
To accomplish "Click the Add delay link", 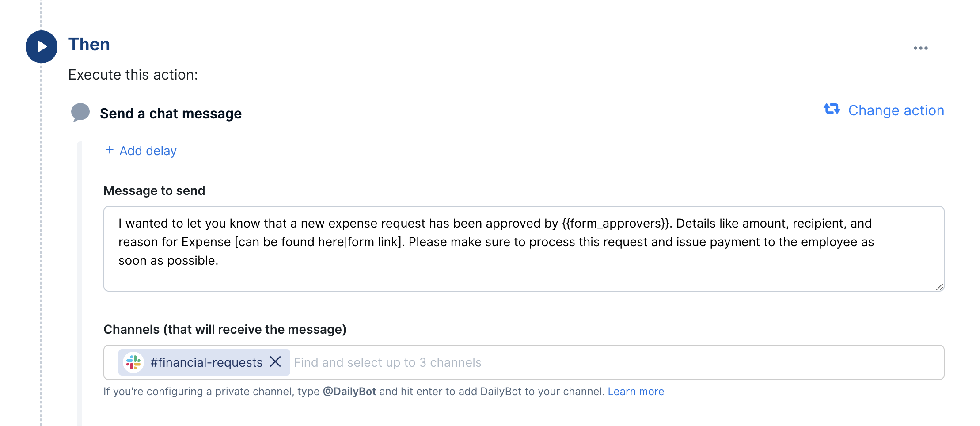I will coord(148,151).
